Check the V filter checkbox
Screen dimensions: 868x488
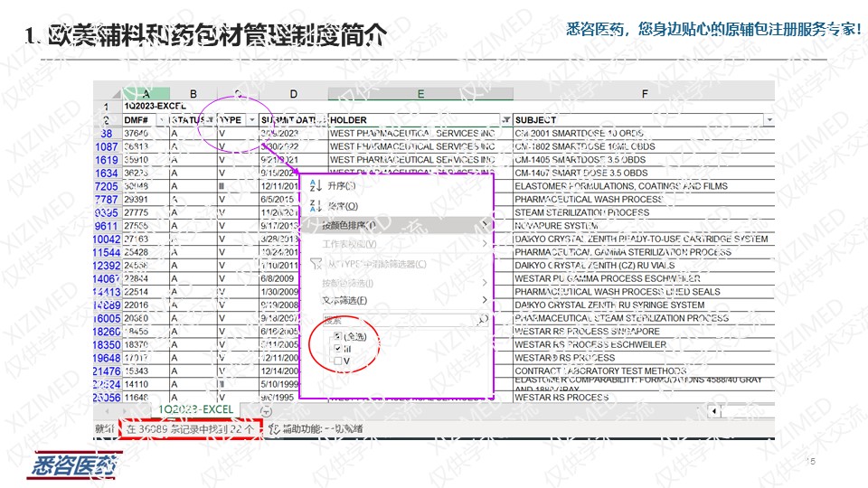tap(337, 361)
